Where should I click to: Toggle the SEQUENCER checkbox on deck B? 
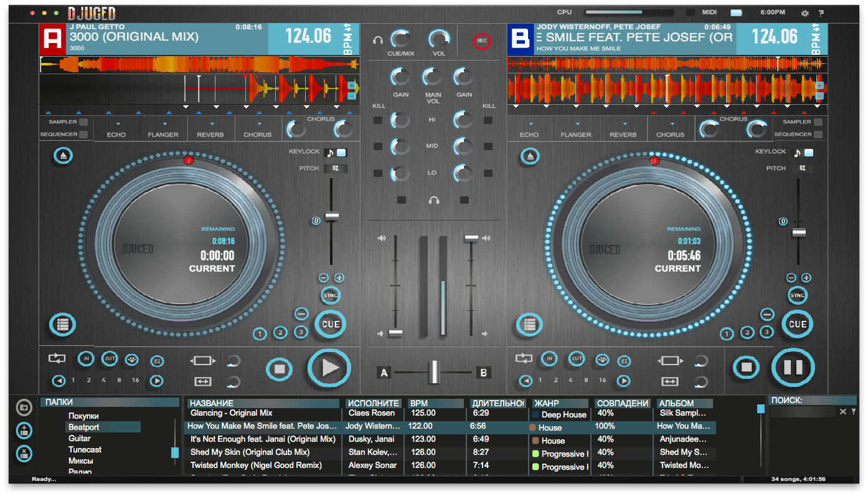818,135
